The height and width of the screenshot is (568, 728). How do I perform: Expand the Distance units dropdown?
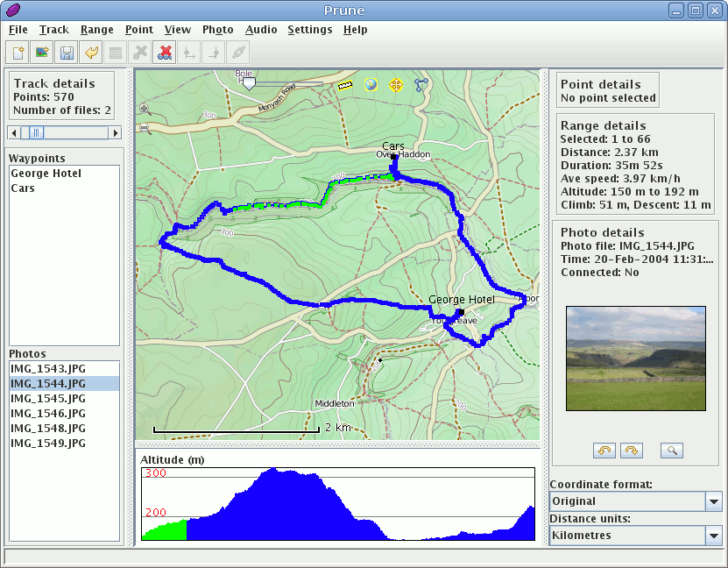click(714, 536)
